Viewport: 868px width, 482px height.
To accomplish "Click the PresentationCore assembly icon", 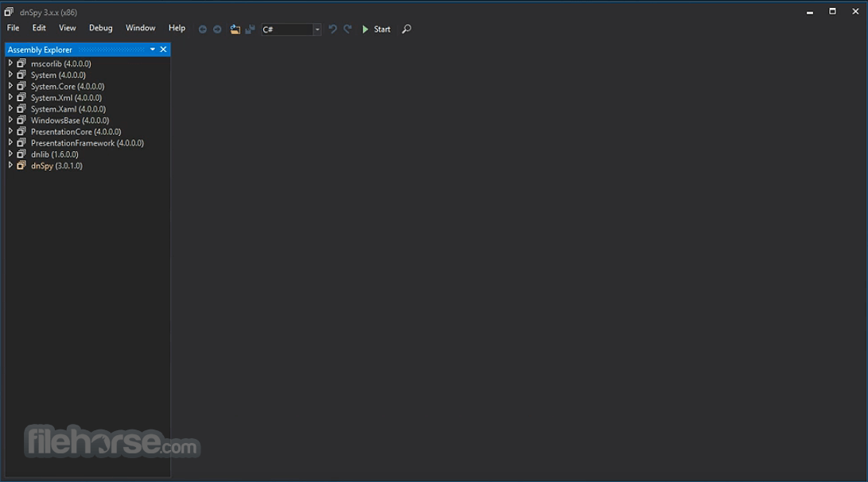I will click(21, 131).
